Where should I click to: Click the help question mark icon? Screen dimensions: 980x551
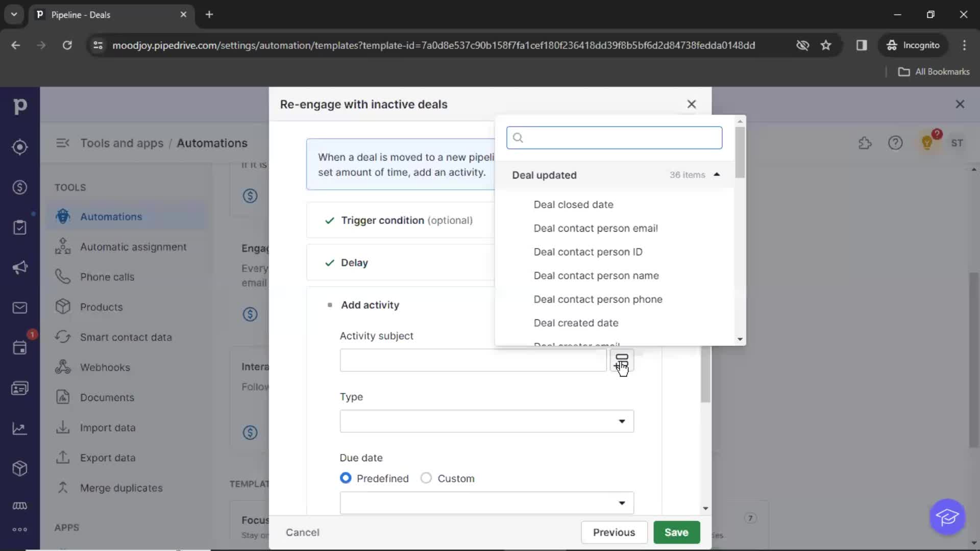895,143
